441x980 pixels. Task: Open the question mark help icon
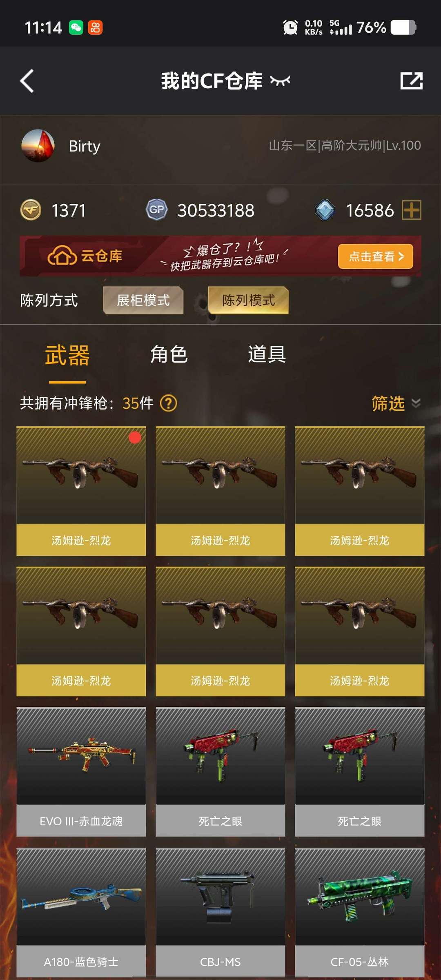coord(168,403)
